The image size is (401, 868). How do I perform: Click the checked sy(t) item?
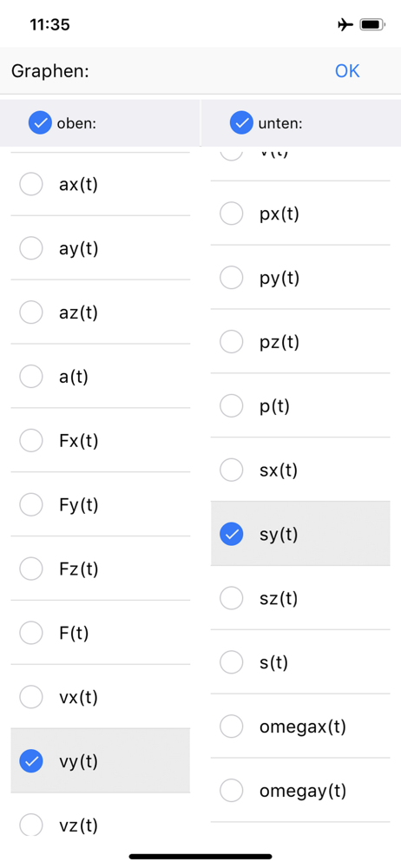pos(300,534)
